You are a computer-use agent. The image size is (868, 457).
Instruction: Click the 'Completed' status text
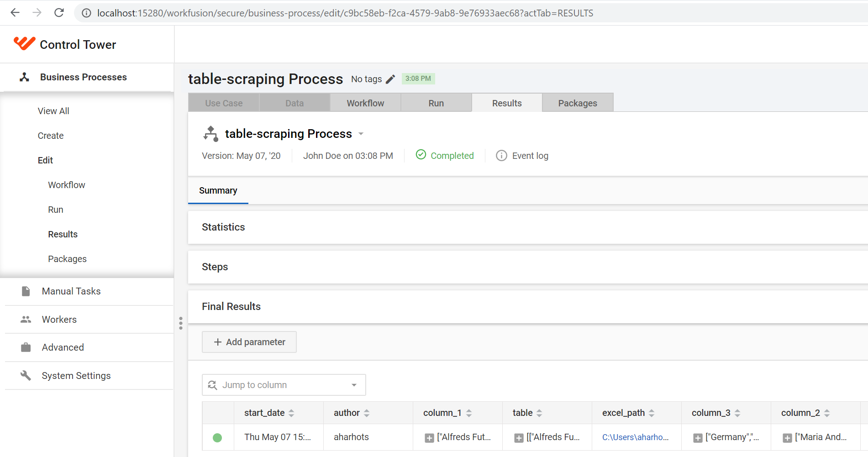point(452,156)
